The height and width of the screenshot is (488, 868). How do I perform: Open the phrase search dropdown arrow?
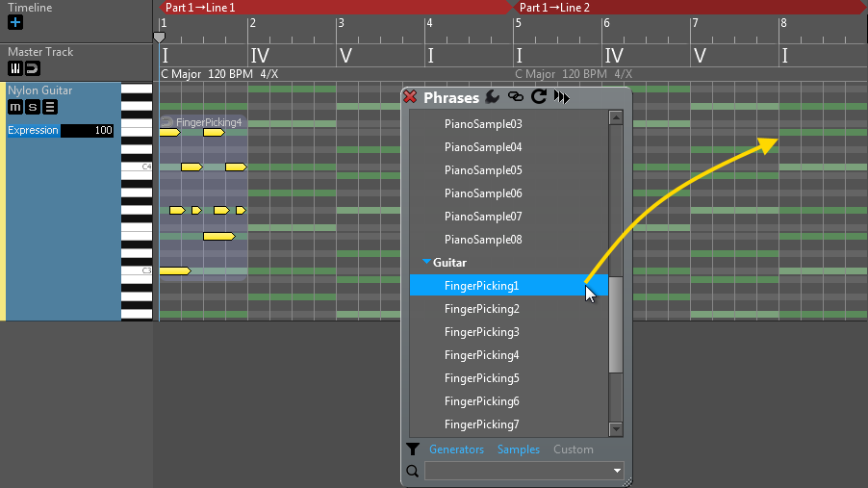coord(617,471)
